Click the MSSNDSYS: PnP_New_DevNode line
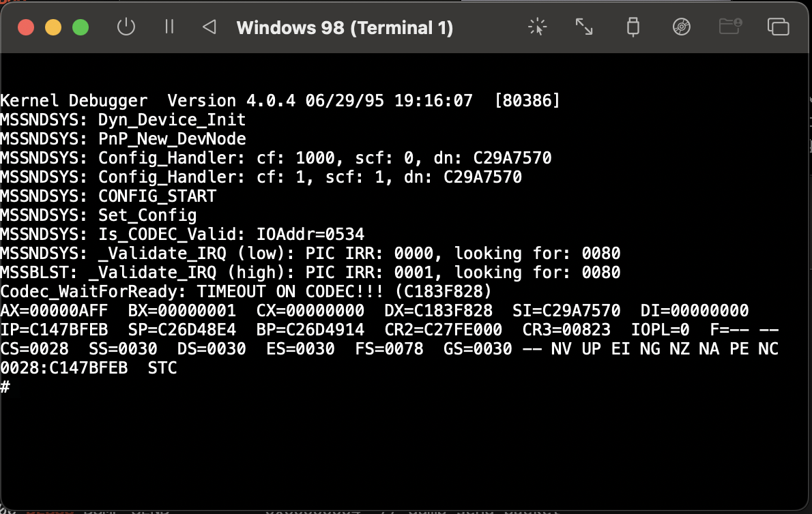This screenshot has height=514, width=812. [123, 139]
